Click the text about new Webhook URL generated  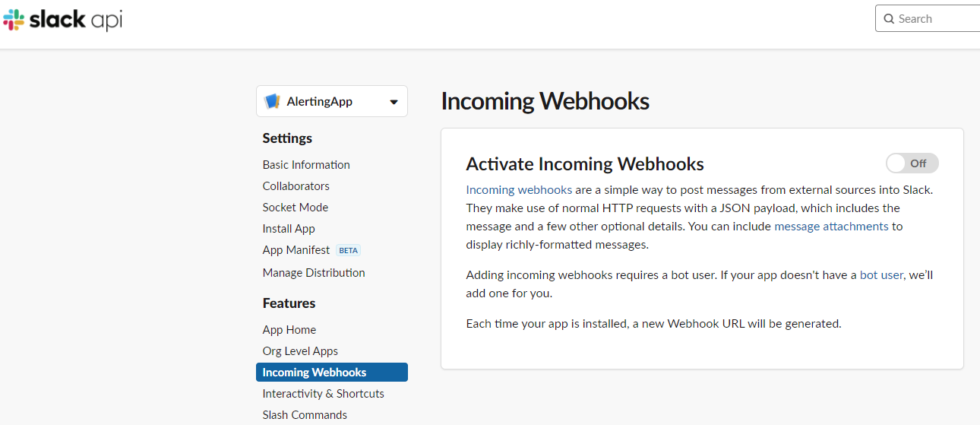point(653,323)
